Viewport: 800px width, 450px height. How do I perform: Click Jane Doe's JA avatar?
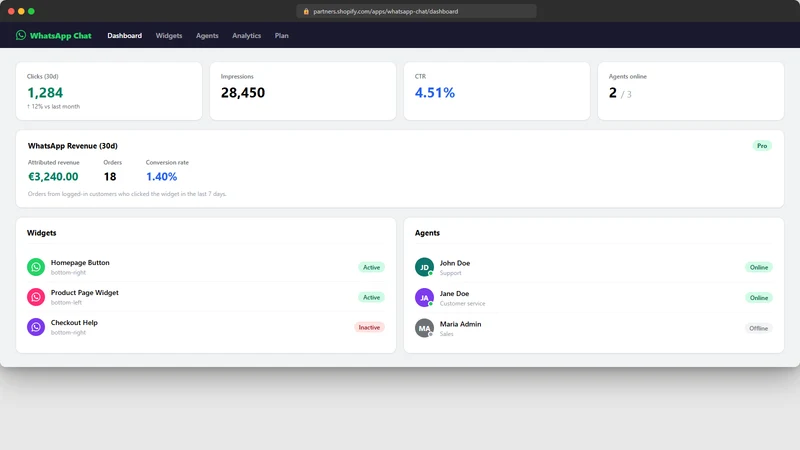pyautogui.click(x=424, y=297)
